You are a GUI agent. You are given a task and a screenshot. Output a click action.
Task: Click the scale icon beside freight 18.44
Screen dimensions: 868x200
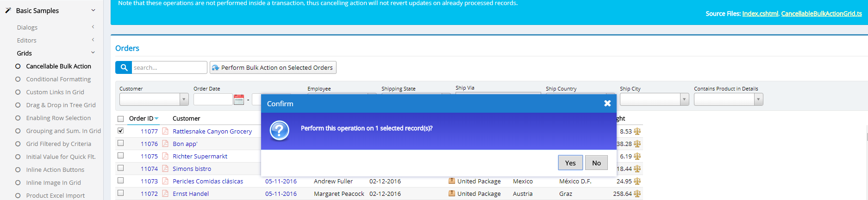coord(637,169)
